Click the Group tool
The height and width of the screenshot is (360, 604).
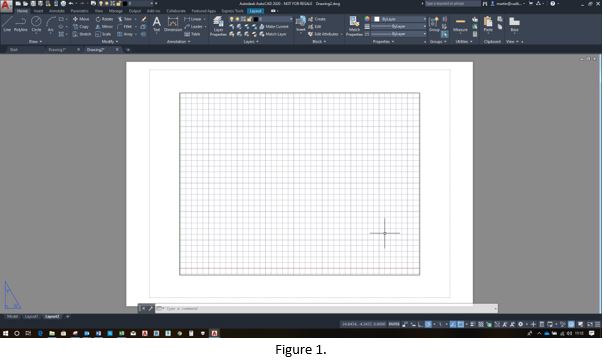tap(434, 24)
